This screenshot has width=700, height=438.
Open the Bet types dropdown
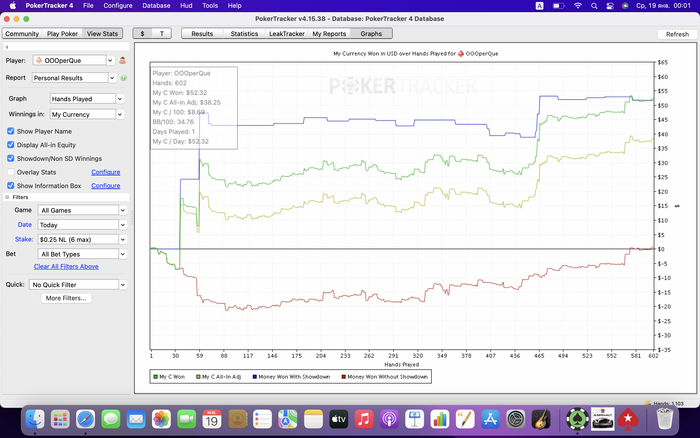pos(82,254)
